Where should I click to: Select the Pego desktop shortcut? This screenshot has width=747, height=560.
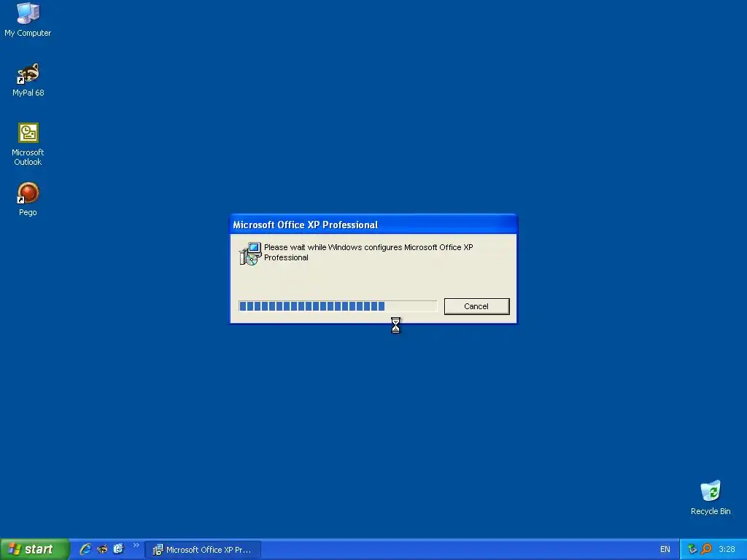(x=28, y=199)
